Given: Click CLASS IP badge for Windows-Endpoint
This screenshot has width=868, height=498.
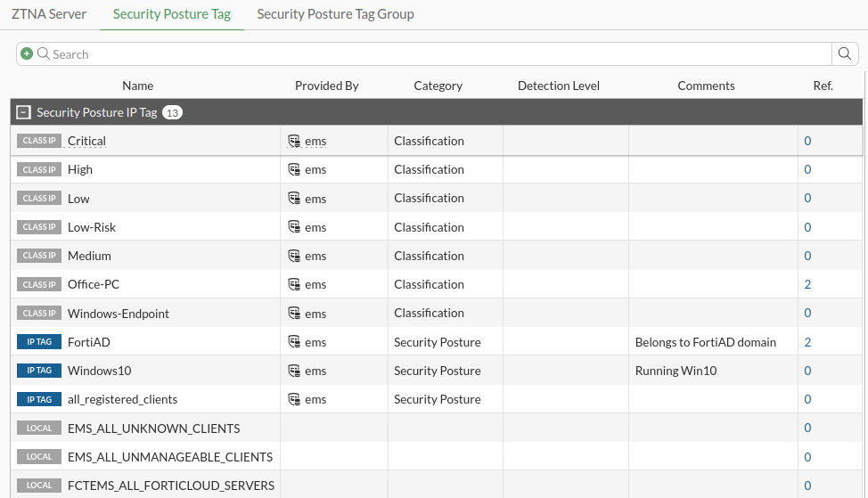Looking at the screenshot, I should pyautogui.click(x=39, y=314).
